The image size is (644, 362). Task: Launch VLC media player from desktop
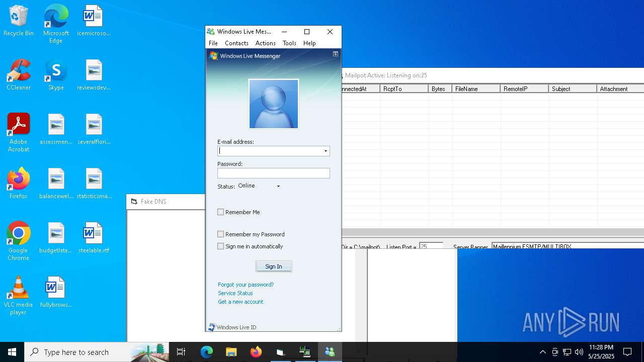pyautogui.click(x=19, y=296)
